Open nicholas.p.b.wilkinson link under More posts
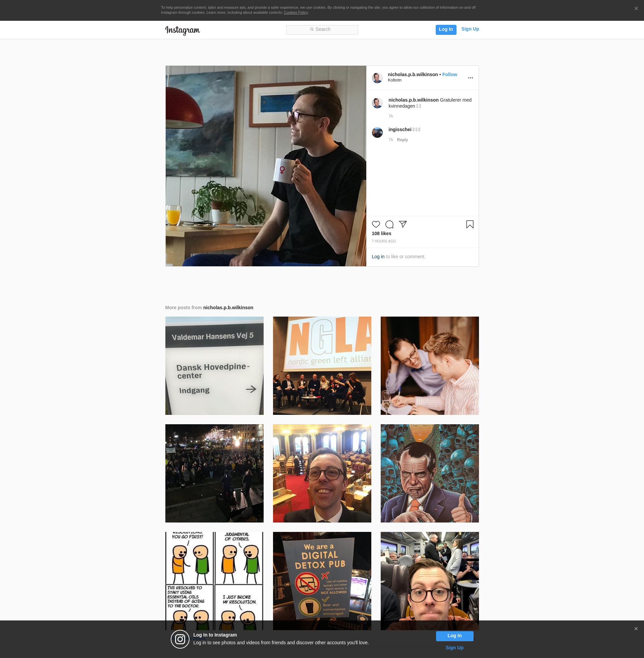 point(228,307)
